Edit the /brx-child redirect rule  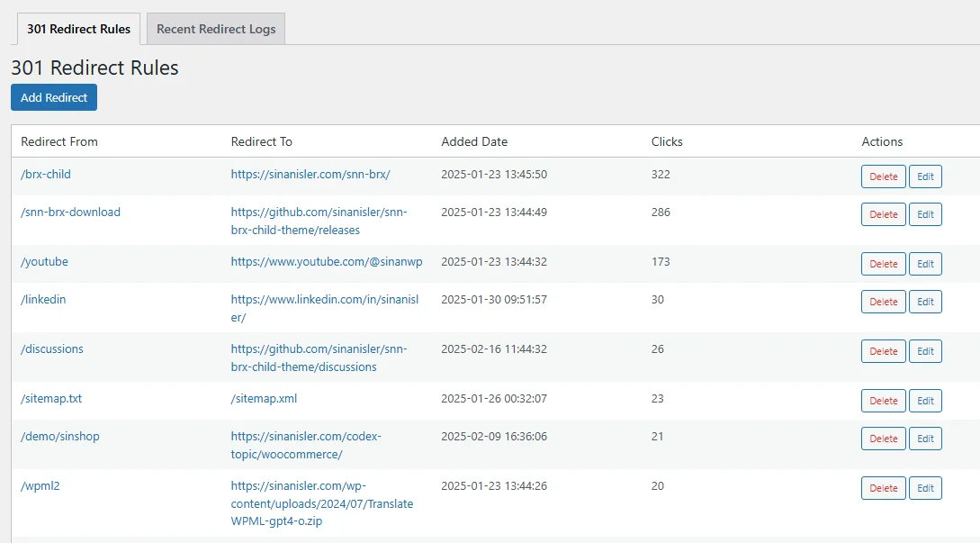(925, 176)
